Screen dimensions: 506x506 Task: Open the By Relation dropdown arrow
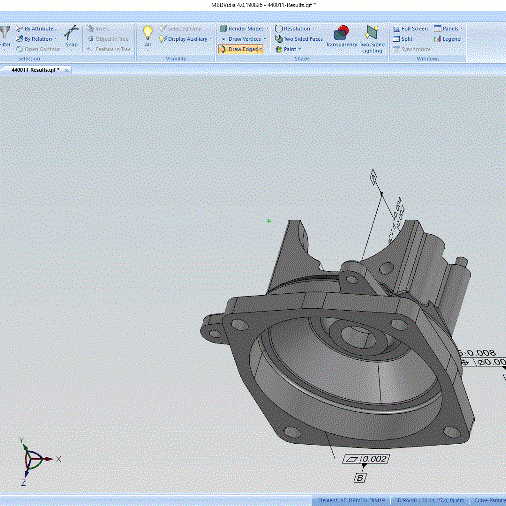pyautogui.click(x=55, y=39)
